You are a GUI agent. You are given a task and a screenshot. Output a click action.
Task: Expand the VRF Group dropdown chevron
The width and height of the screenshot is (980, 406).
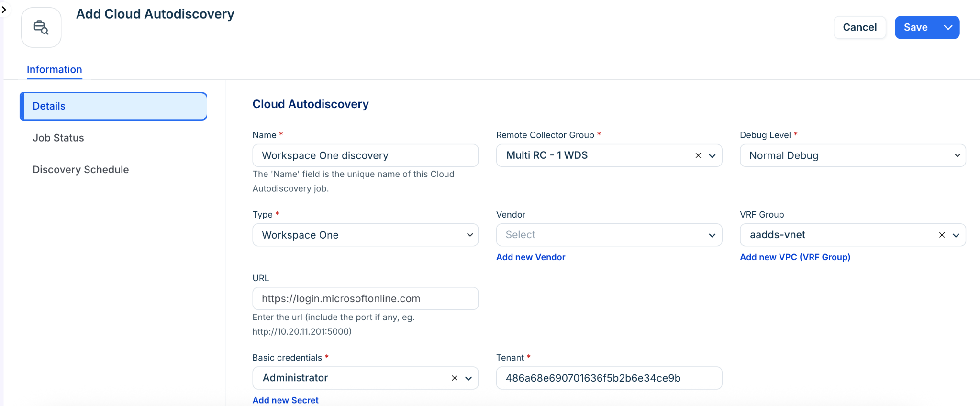coord(956,235)
